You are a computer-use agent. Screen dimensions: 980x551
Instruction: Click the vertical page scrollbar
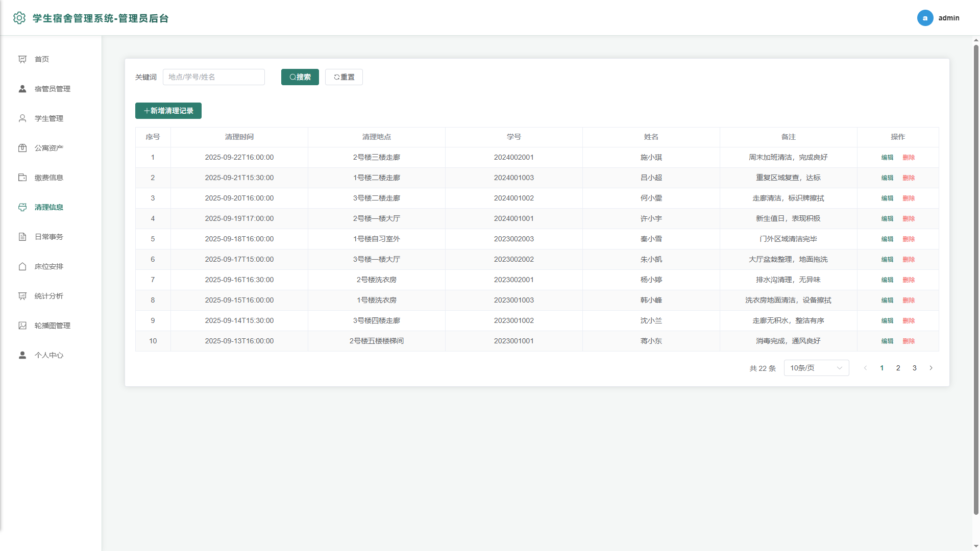976,280
